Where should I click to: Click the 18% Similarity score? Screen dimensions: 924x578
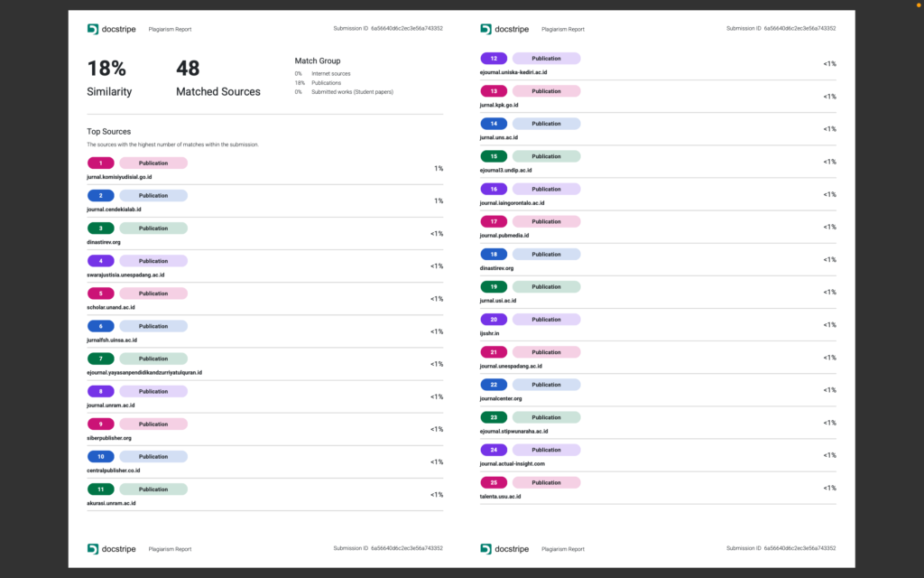(109, 78)
